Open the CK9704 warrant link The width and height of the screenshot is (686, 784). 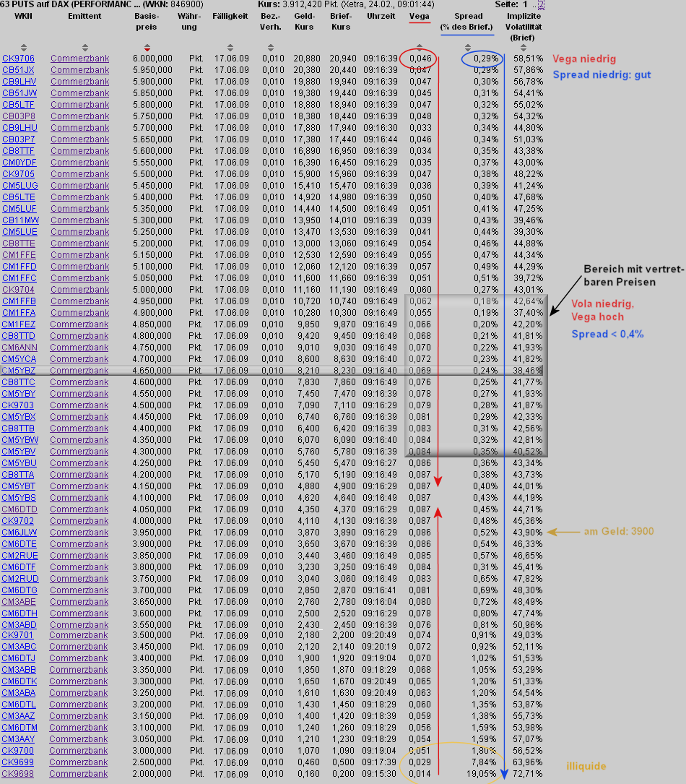[x=18, y=290]
